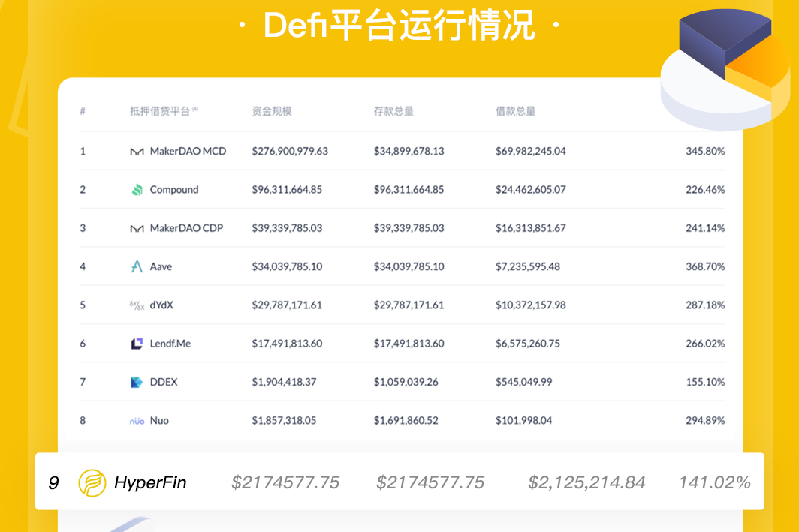Click the Lendf.Me logo icon
The height and width of the screenshot is (532, 799).
pyautogui.click(x=137, y=344)
